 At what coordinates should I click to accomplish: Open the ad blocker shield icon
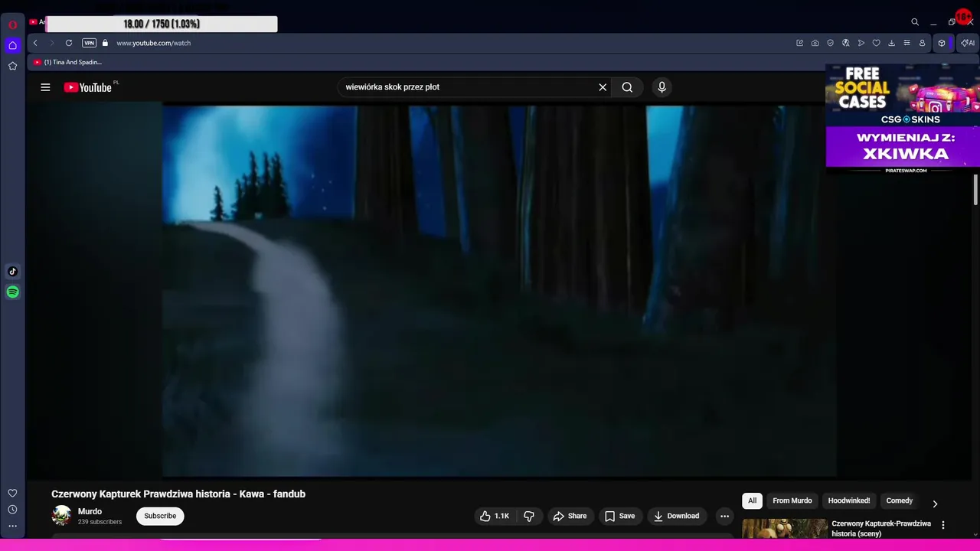[x=831, y=43]
